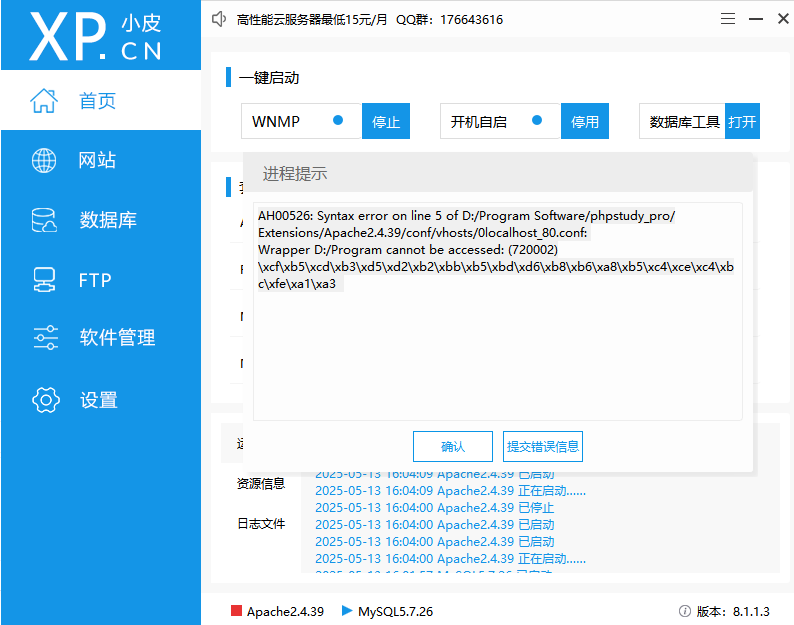This screenshot has width=794, height=625.
Task: Click the speaker announcement icon
Action: (219, 19)
